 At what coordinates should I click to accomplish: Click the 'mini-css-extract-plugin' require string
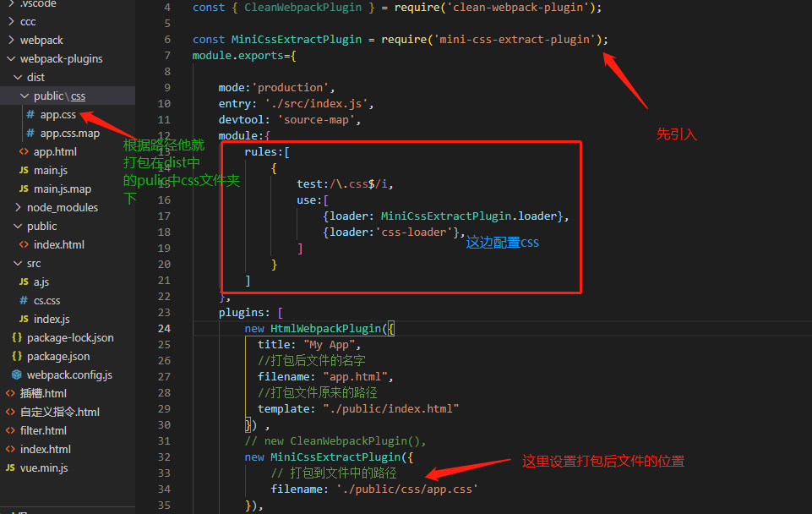tap(515, 40)
